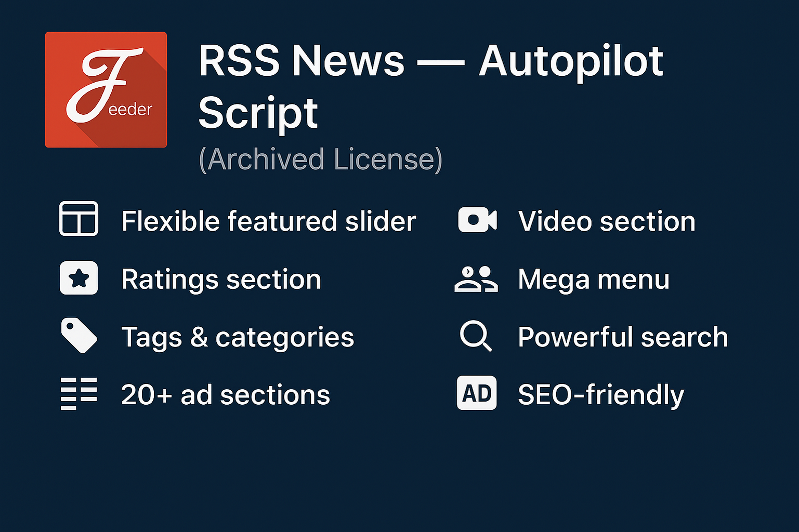The image size is (799, 532).
Task: Click the "Flexible featured slider" text
Action: 269,221
